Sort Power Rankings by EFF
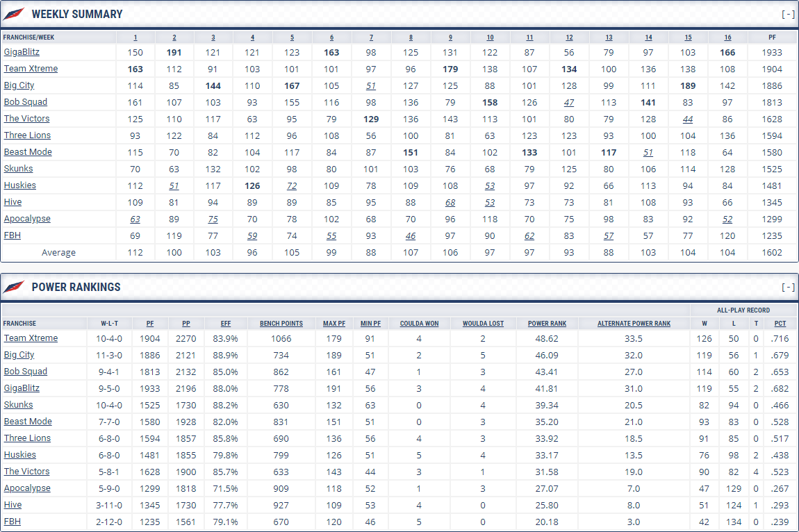 point(226,324)
